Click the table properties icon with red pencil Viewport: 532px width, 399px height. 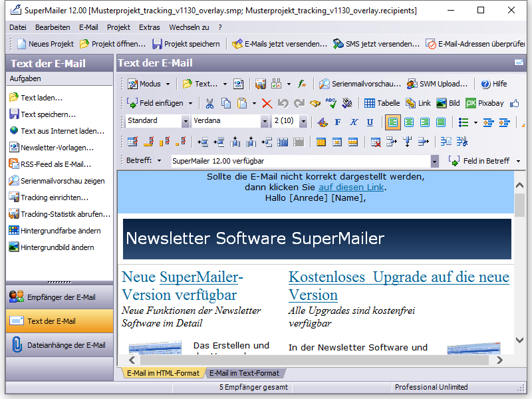pyautogui.click(x=132, y=142)
